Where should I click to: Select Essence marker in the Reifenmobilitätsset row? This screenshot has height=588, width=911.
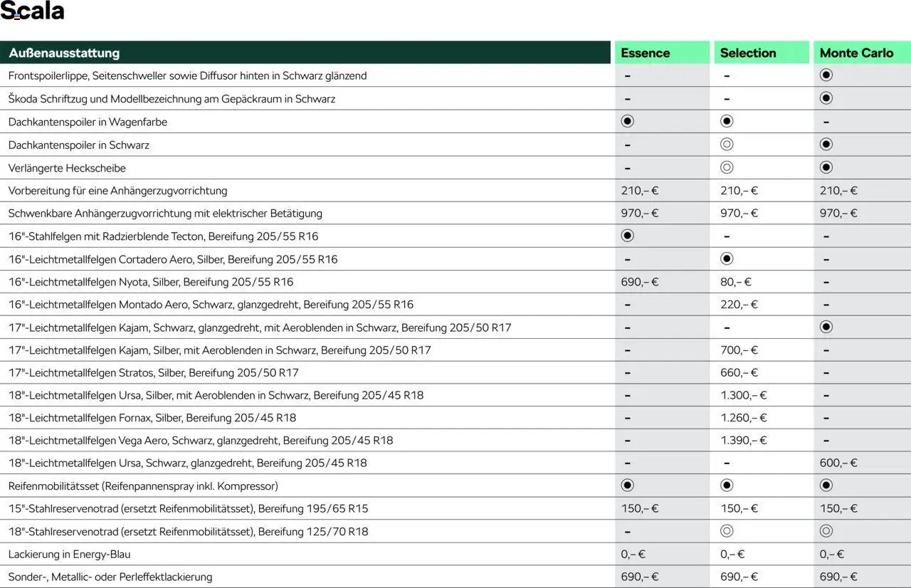click(627, 485)
